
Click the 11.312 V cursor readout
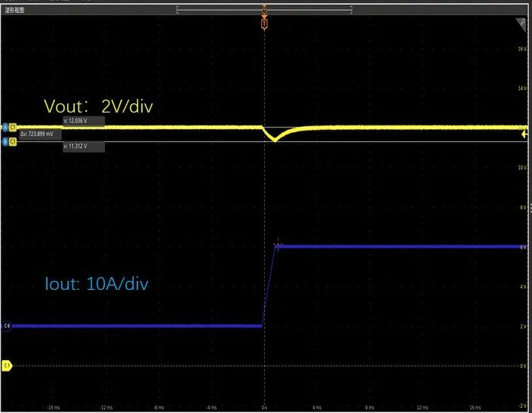click(83, 146)
